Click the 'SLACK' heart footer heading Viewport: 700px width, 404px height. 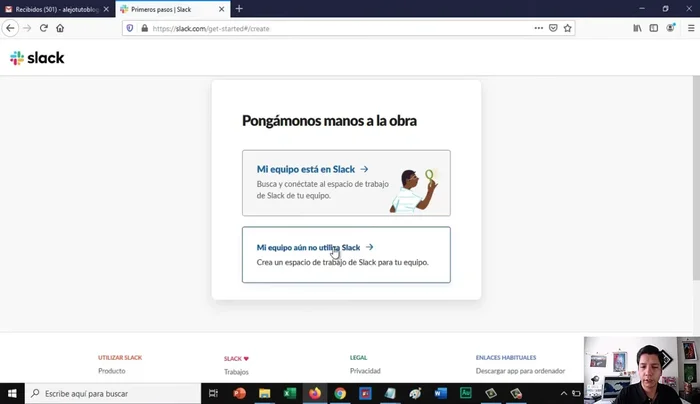coord(236,358)
